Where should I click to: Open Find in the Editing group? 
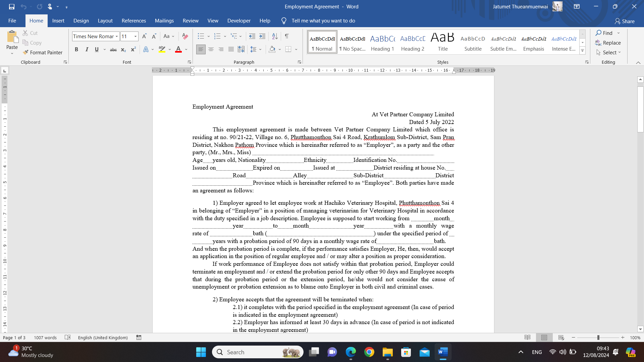604,33
